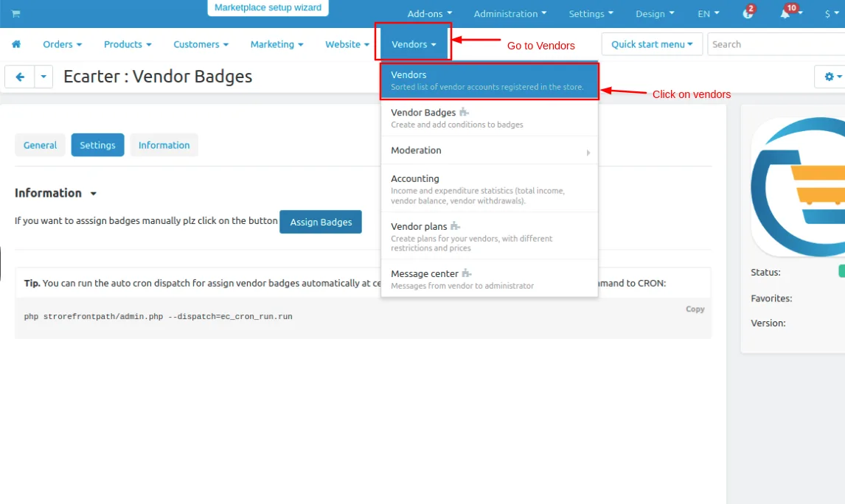
Task: Click the Favorites label
Action: (x=771, y=298)
